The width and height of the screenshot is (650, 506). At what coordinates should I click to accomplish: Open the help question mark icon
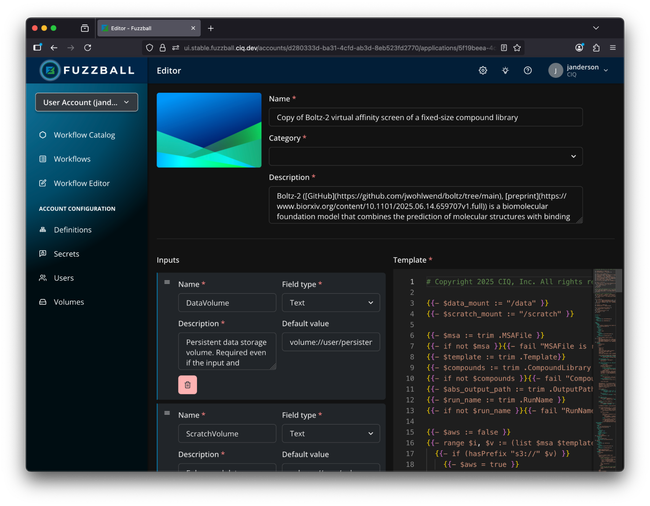click(528, 70)
